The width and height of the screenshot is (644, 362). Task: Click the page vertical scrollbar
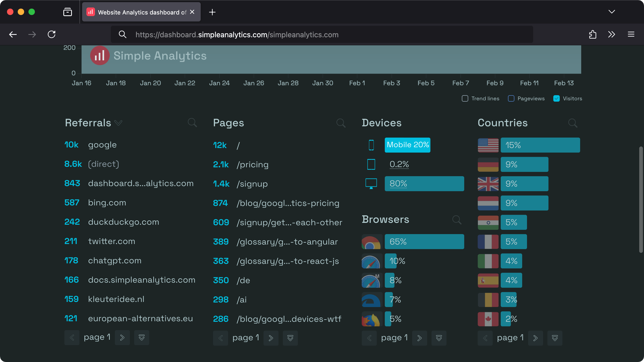641,200
